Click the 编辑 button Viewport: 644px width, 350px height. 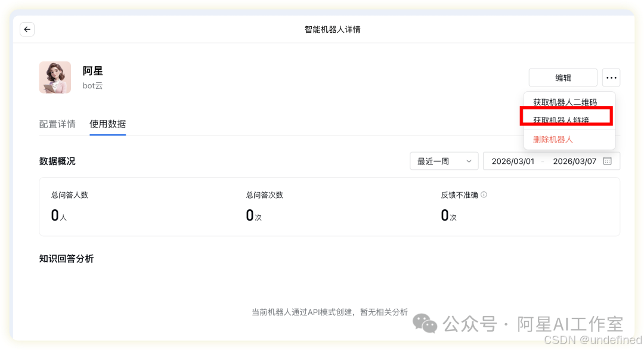[563, 78]
